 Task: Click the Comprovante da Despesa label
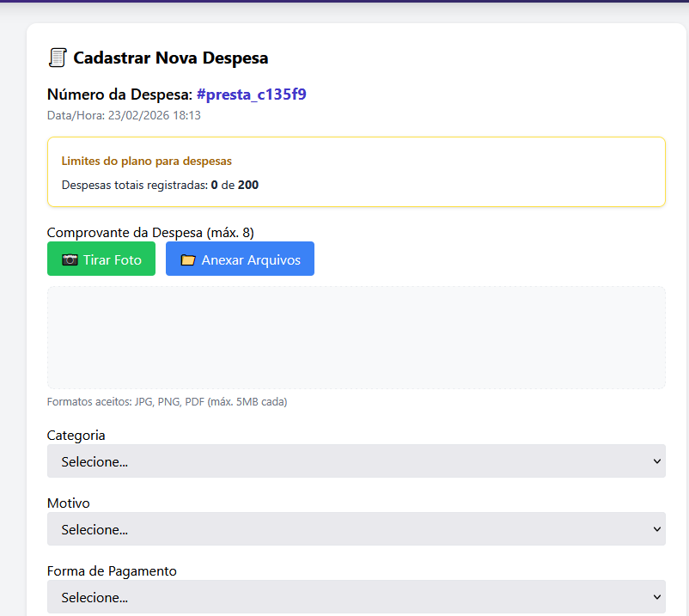click(x=150, y=233)
